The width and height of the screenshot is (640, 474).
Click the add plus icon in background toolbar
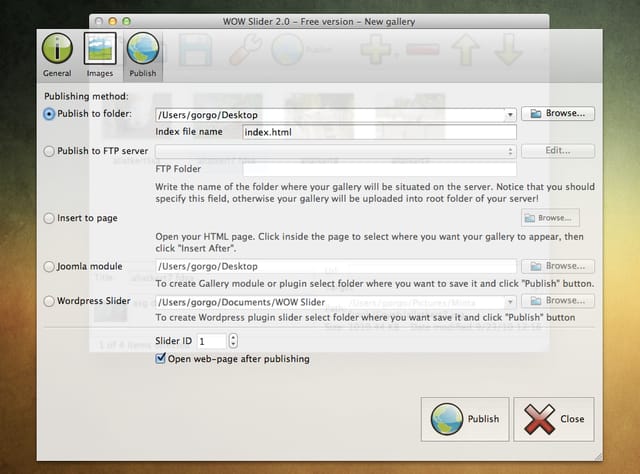(x=376, y=50)
